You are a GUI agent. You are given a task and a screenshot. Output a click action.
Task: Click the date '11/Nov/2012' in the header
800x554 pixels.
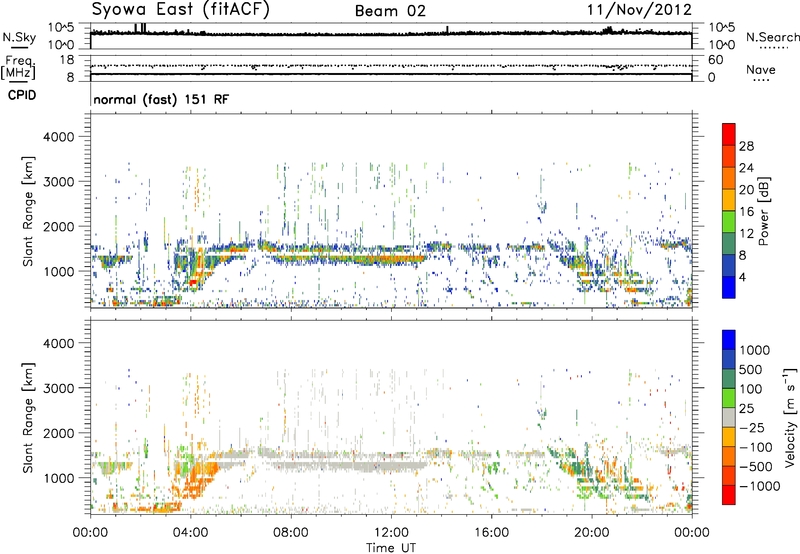[639, 10]
